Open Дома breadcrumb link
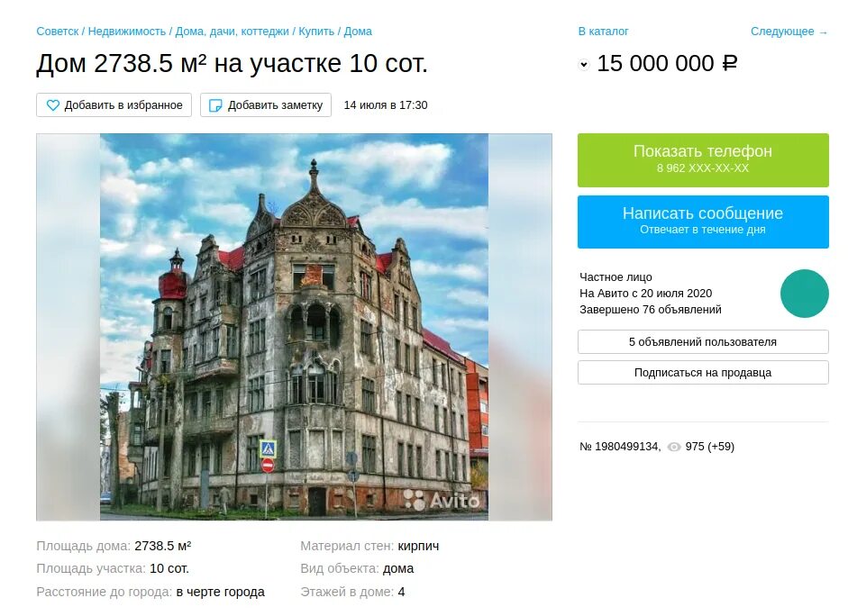Image resolution: width=848 pixels, height=616 pixels. [358, 32]
